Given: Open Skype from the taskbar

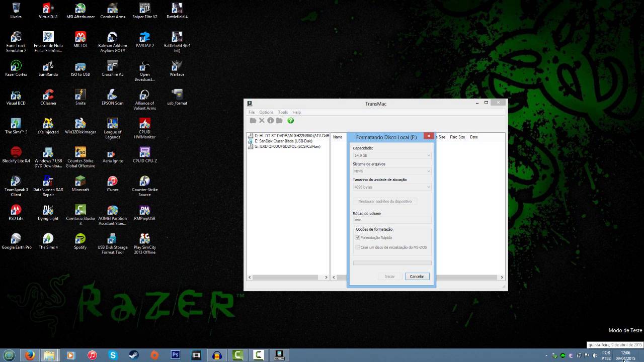Looking at the screenshot, I should [113, 355].
